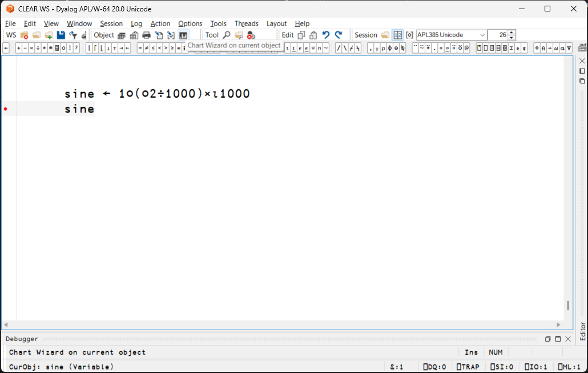588x373 pixels.
Task: Open the Options menu
Action: tap(190, 23)
